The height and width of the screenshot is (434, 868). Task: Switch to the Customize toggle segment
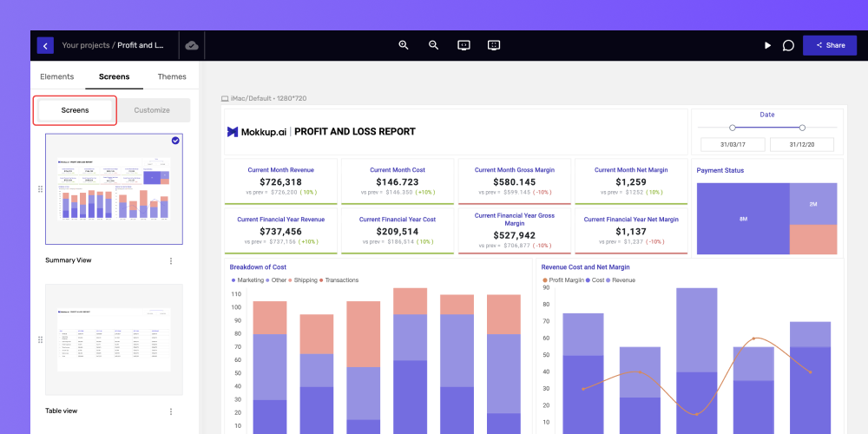(x=152, y=110)
